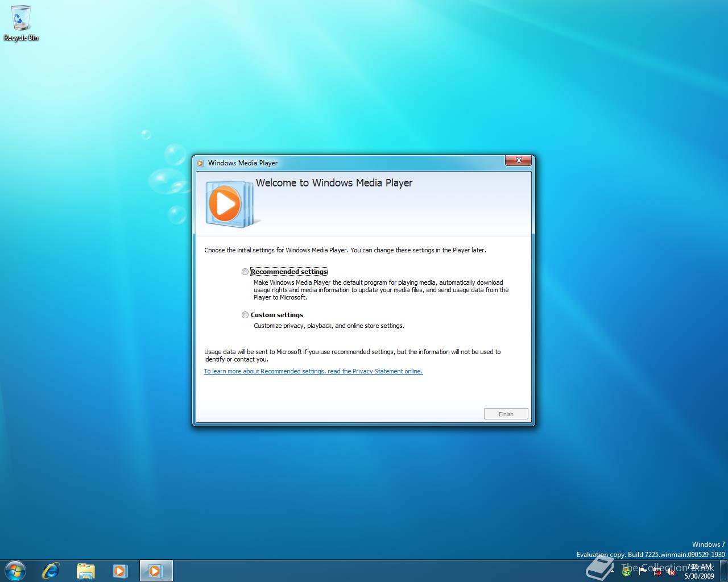Open the Action Center flag icon
This screenshot has height=582, width=728.
point(643,571)
